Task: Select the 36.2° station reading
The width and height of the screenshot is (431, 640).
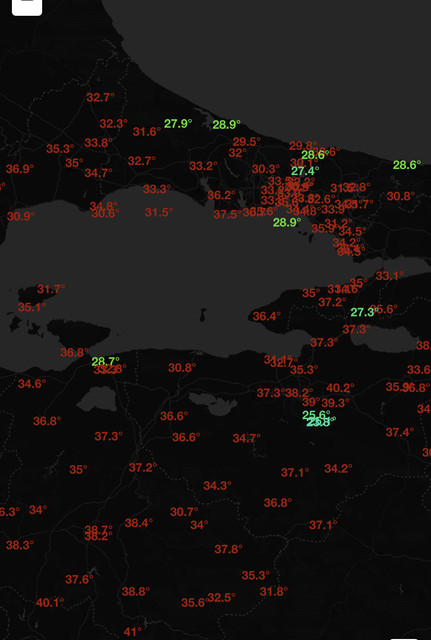Action: point(222,196)
